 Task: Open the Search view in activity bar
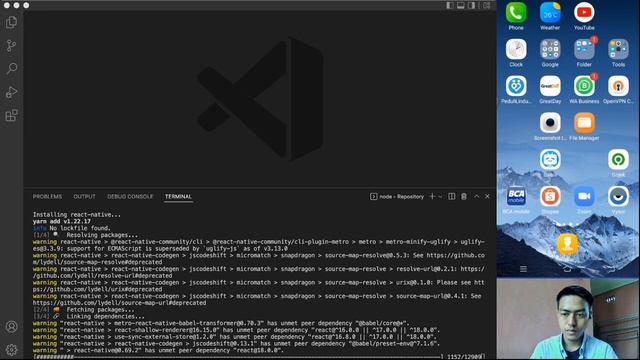tap(11, 68)
